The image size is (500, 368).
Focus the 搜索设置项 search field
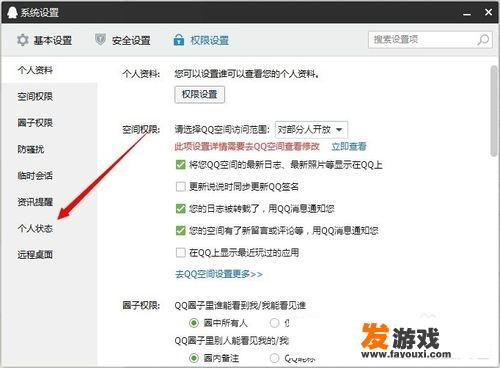tap(430, 40)
